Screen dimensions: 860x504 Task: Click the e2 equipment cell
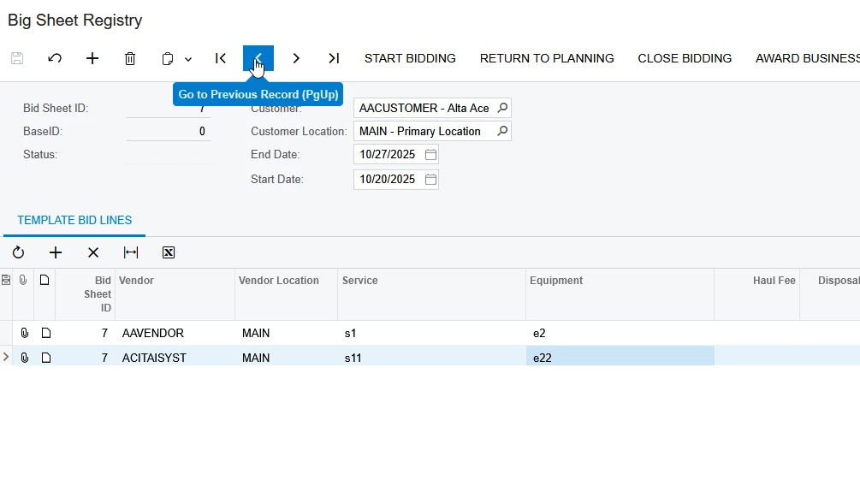[x=620, y=333]
